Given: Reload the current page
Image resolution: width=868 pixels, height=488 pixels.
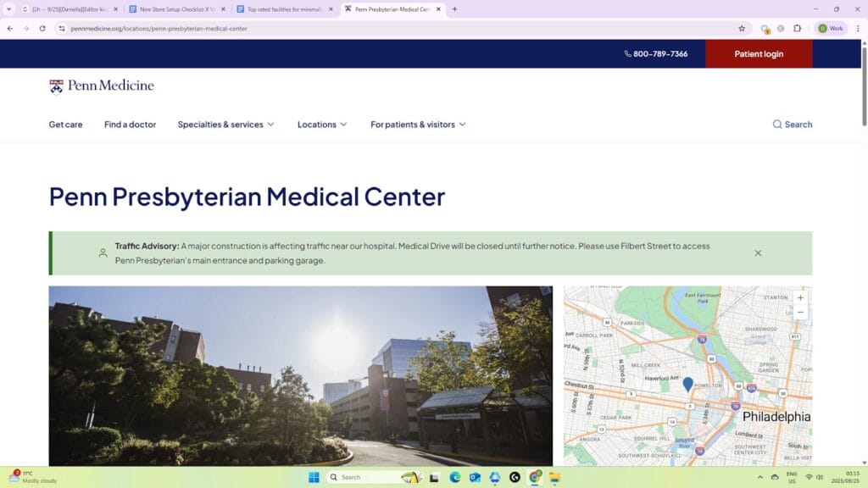Looking at the screenshot, I should [x=42, y=28].
